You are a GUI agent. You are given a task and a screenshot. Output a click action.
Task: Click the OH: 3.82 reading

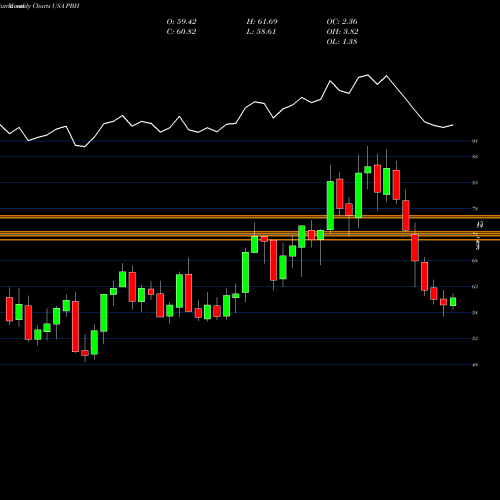[342, 32]
